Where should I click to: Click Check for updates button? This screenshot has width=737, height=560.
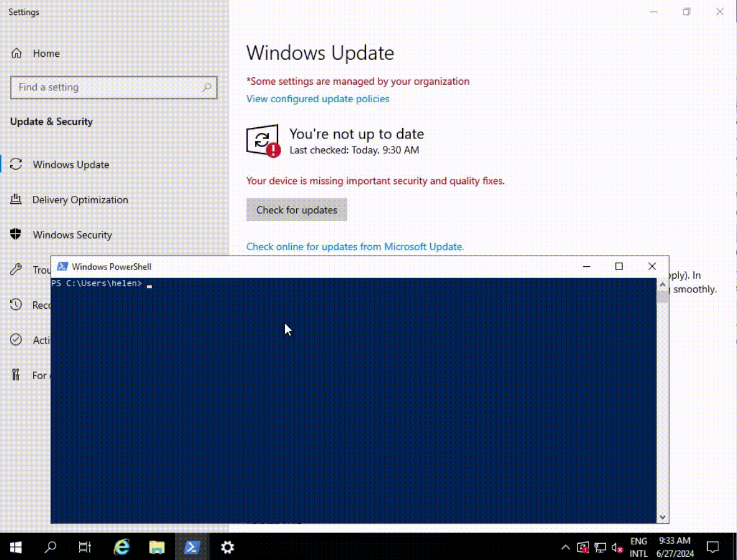coord(297,210)
